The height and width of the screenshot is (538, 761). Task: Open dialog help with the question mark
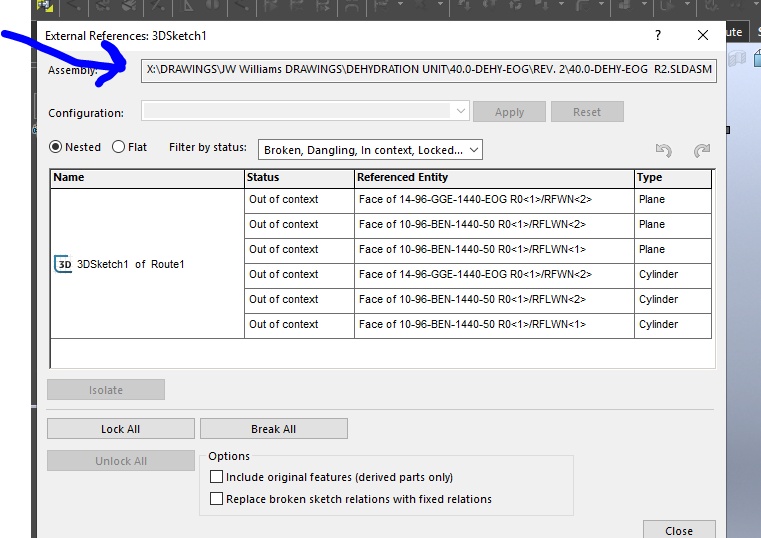pyautogui.click(x=658, y=35)
